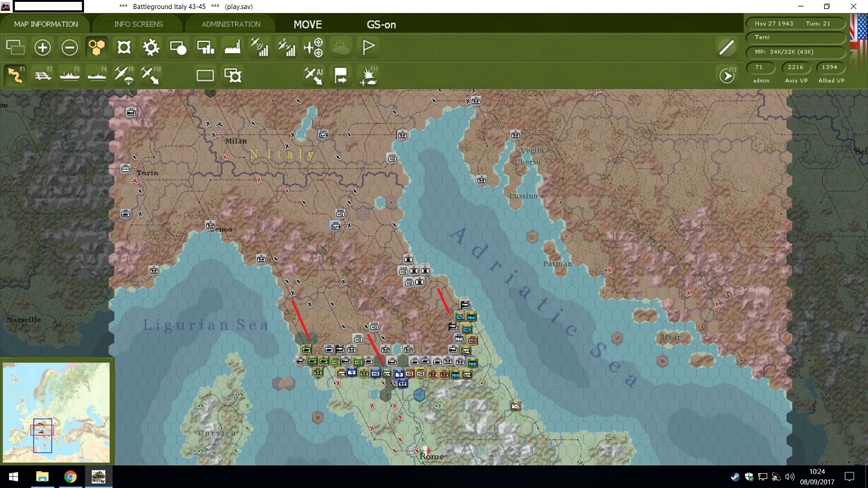Select the F10 air mission mode
Viewport: 868px width, 488px height.
coord(151,75)
